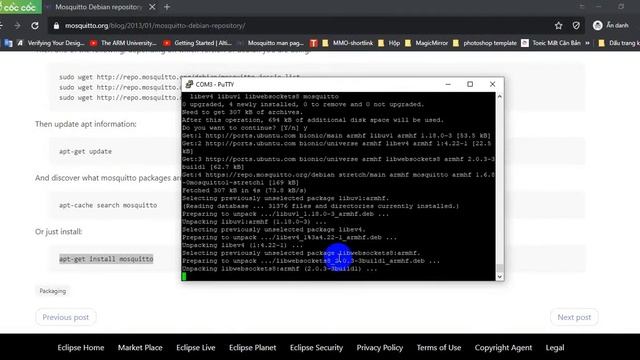The image size is (640, 360).
Task: Open the Toeic Mất Căn Bản bookmark
Action: click(551, 43)
